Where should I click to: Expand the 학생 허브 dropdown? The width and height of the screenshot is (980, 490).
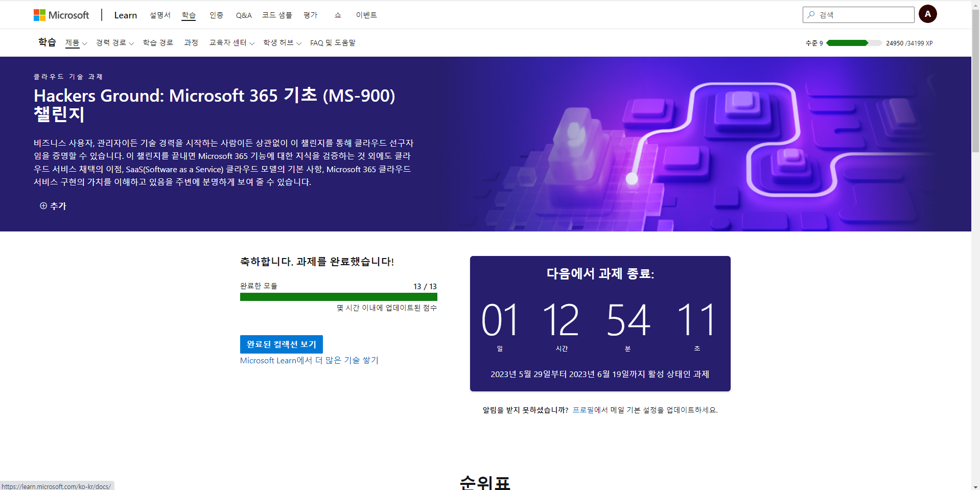click(282, 43)
